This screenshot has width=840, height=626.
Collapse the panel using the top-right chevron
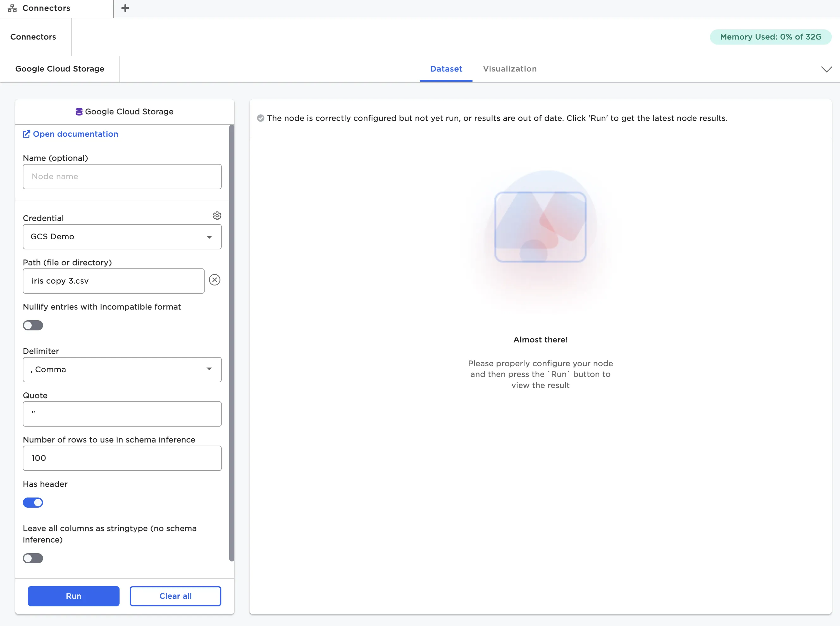coord(826,69)
